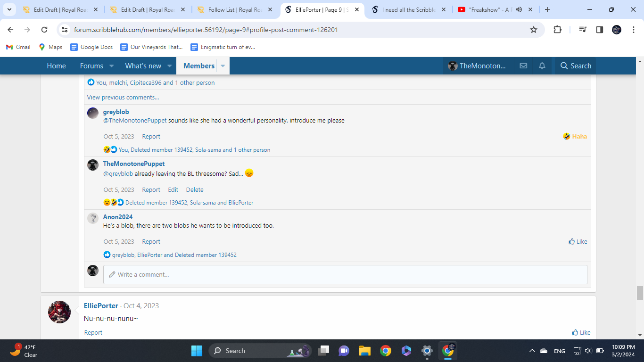Expand the What's new dropdown arrow
644x362 pixels.
[170, 66]
